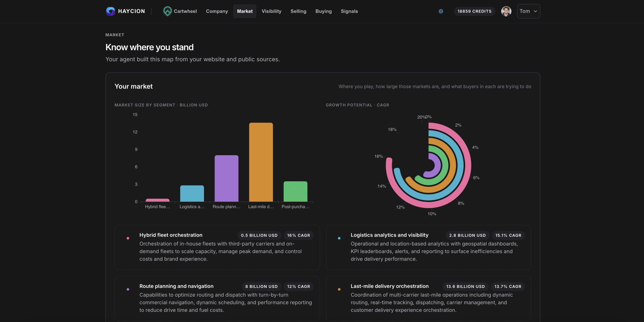This screenshot has height=322, width=644.
Task: Click the outer pink ring of radial chart
Action: 468,165
